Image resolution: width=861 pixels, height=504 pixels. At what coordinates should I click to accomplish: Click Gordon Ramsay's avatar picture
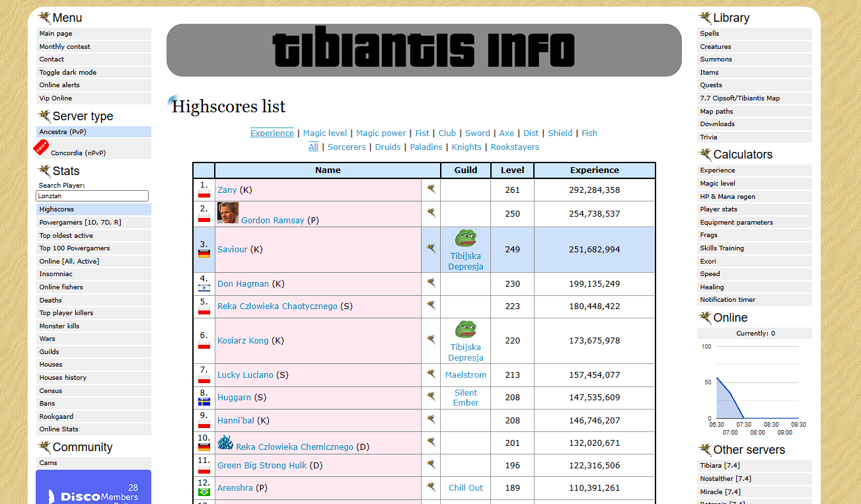point(228,213)
